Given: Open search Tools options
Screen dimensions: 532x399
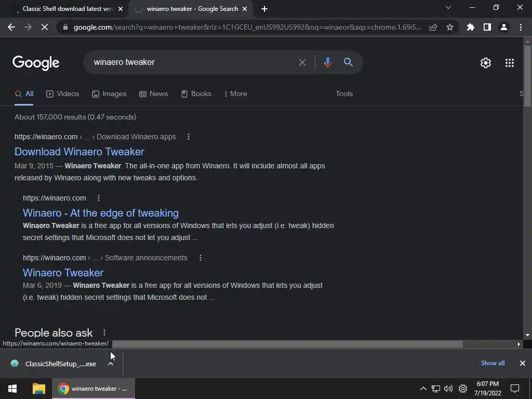Looking at the screenshot, I should point(344,94).
